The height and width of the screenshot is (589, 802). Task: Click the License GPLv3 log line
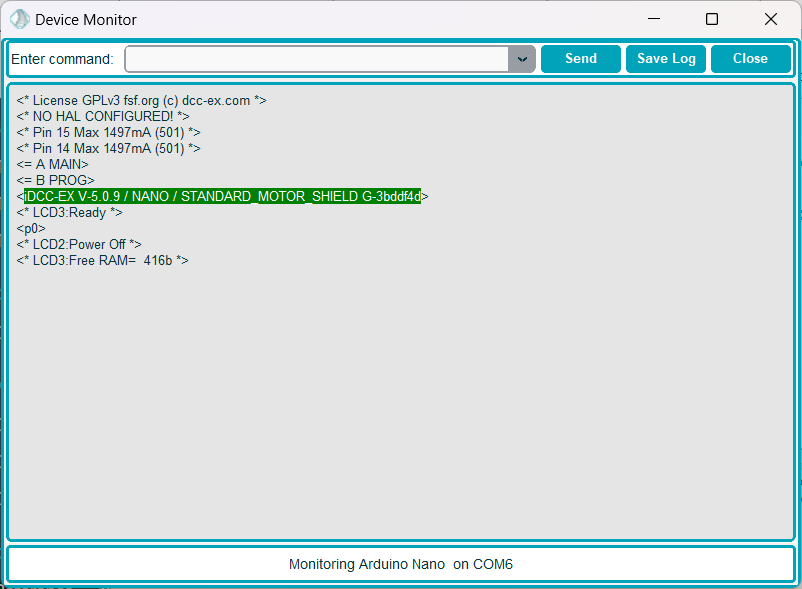tap(141, 101)
